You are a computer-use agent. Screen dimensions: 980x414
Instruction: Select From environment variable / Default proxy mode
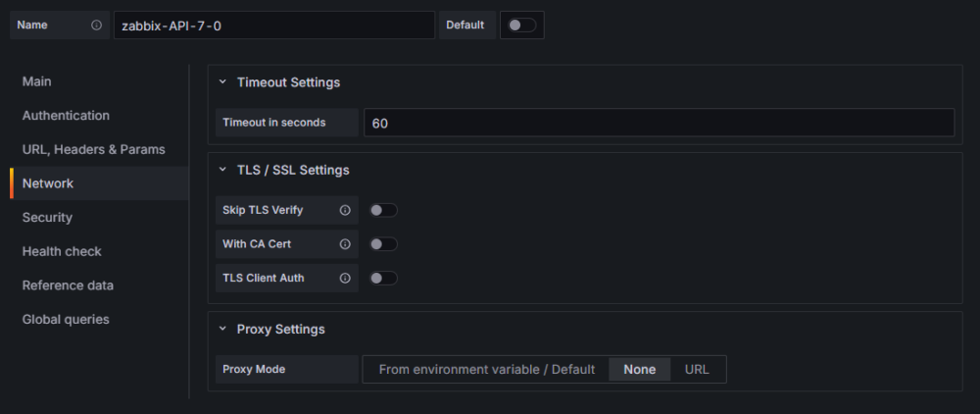click(486, 370)
